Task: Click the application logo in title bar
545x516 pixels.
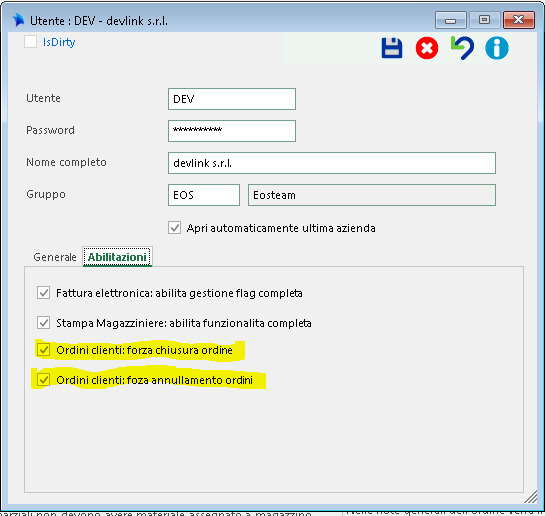Action: click(x=18, y=20)
